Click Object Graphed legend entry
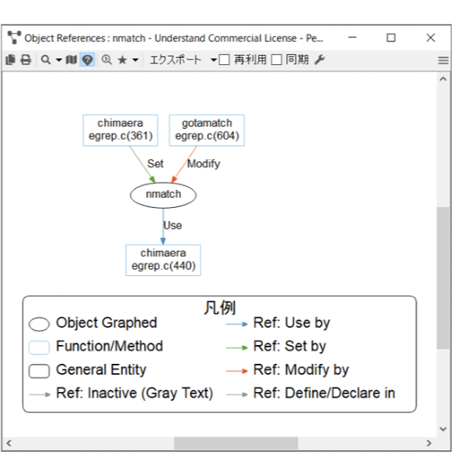This screenshot has width=452, height=476. [x=93, y=323]
